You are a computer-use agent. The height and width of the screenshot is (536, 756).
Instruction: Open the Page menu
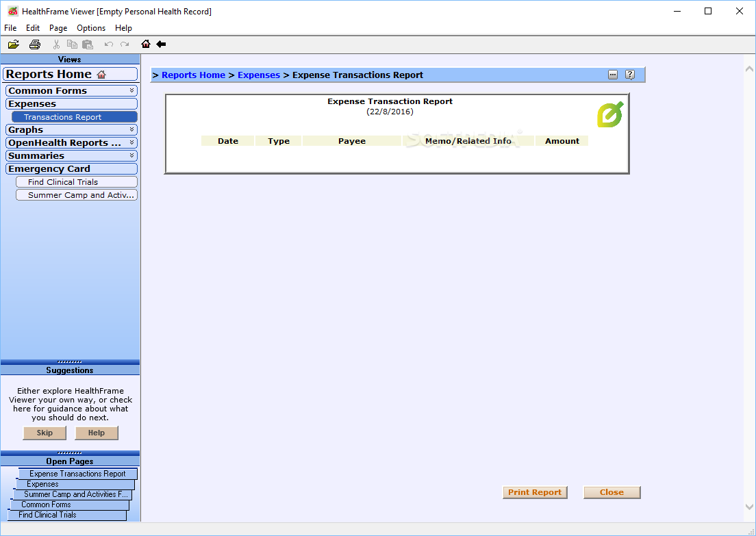pos(58,28)
